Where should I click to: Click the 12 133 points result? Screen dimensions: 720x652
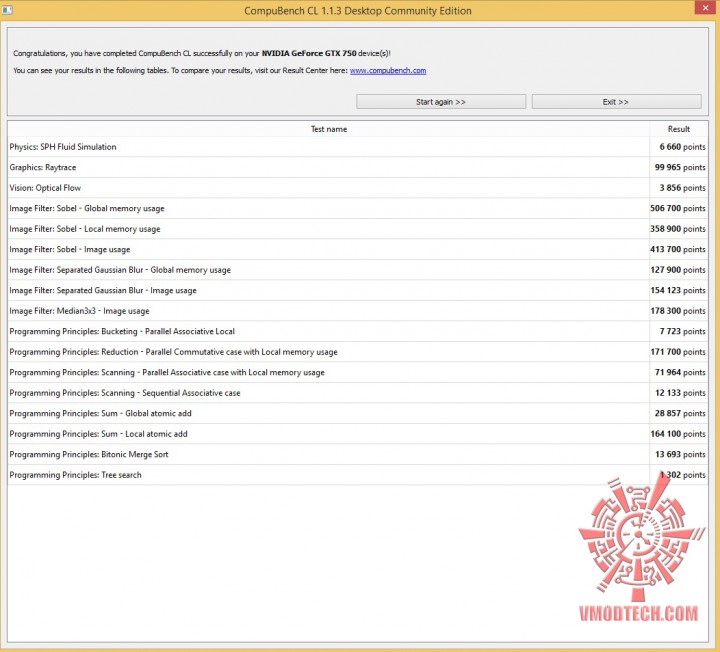point(680,393)
